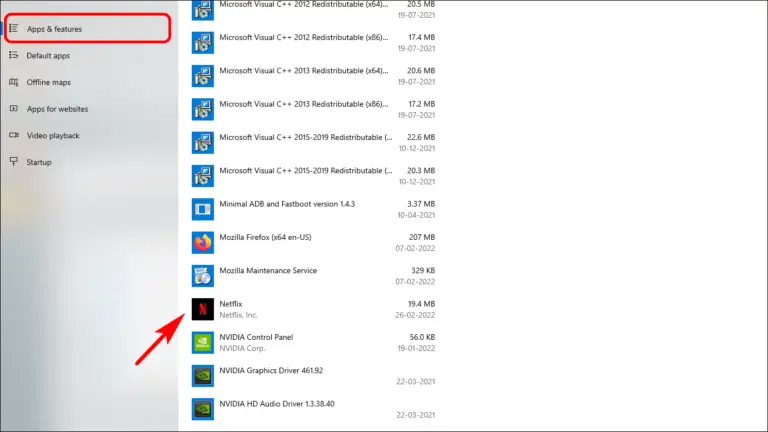
Task: Select Apps for websites in sidebar
Action: [56, 109]
